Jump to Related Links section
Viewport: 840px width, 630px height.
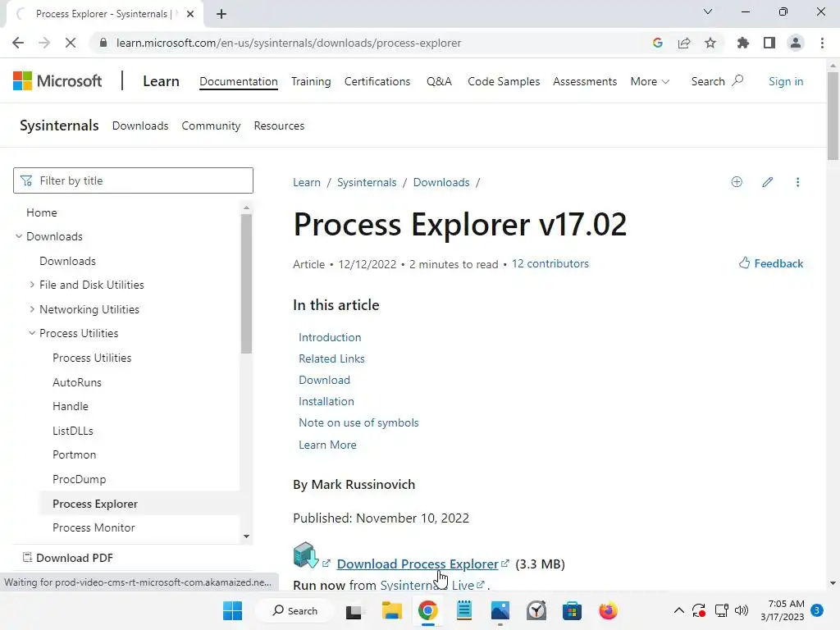coord(331,359)
